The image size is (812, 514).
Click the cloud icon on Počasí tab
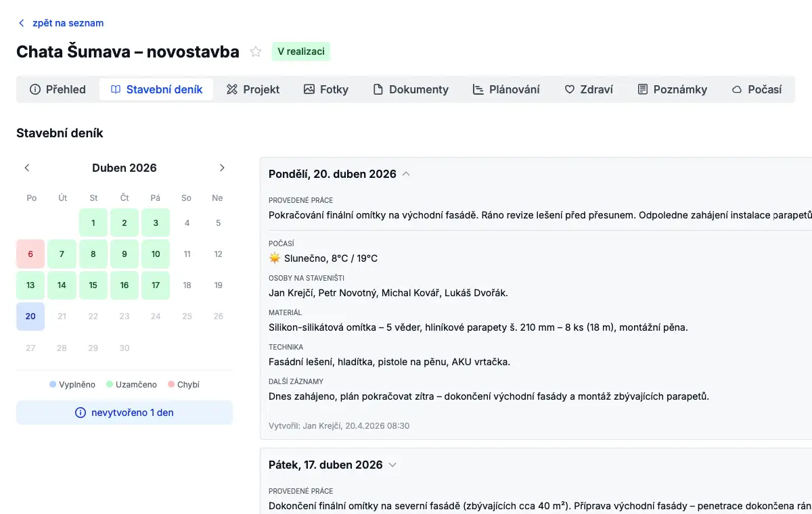pos(737,89)
